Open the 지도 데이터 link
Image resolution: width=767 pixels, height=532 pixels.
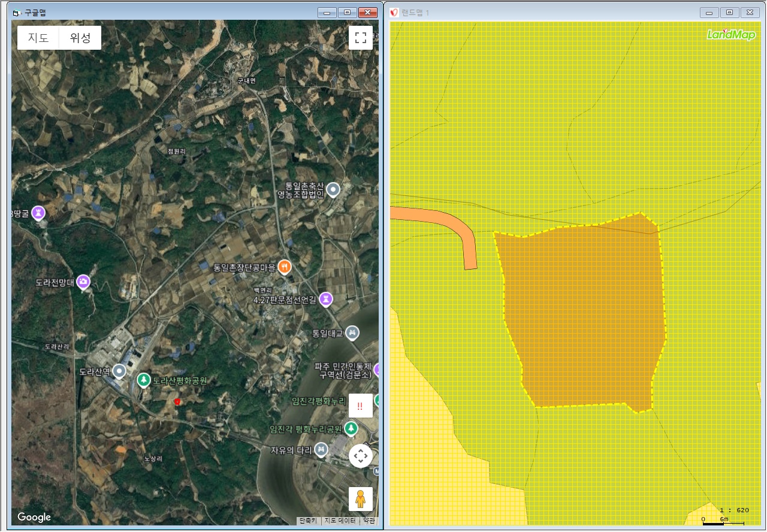340,521
